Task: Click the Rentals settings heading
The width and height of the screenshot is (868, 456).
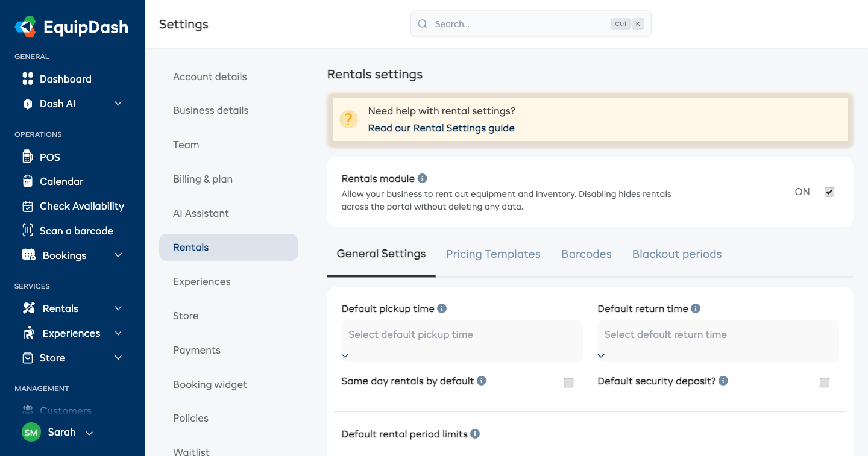Action: (x=375, y=74)
